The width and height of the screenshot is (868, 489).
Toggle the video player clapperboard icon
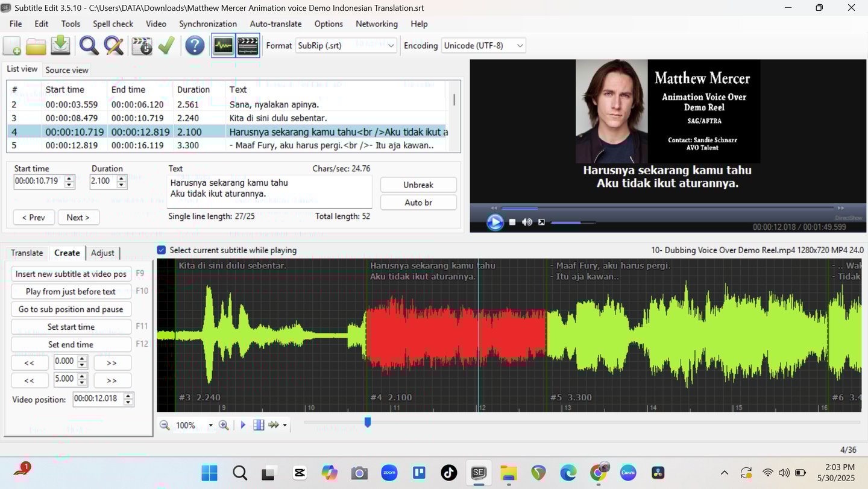pyautogui.click(x=248, y=46)
